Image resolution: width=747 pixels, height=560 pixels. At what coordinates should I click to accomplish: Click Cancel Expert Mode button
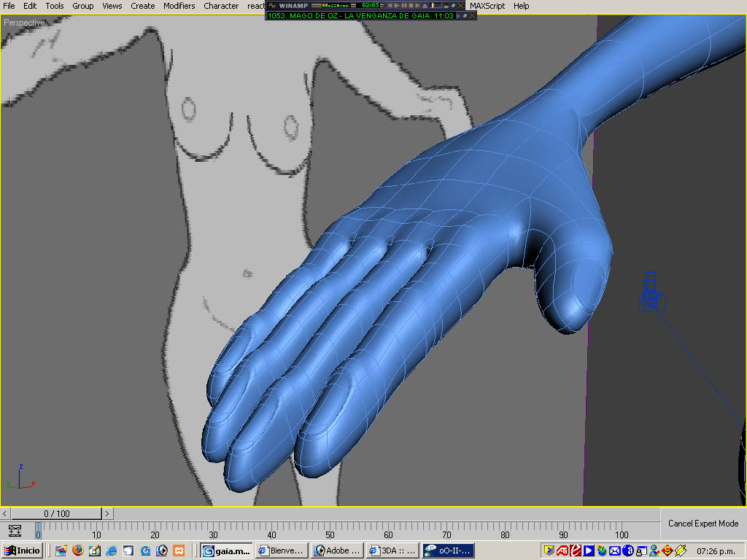(703, 524)
